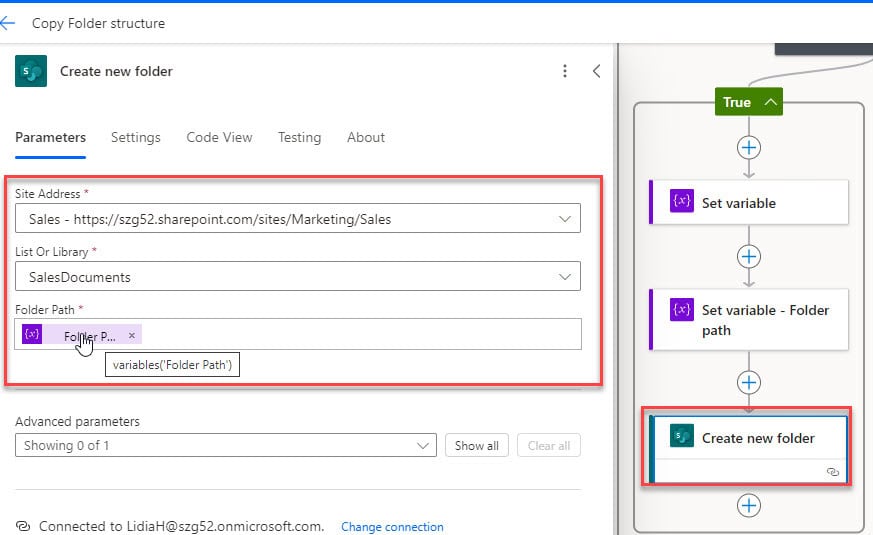Click the link icon on Create new folder card
The width and height of the screenshot is (873, 535).
(833, 472)
